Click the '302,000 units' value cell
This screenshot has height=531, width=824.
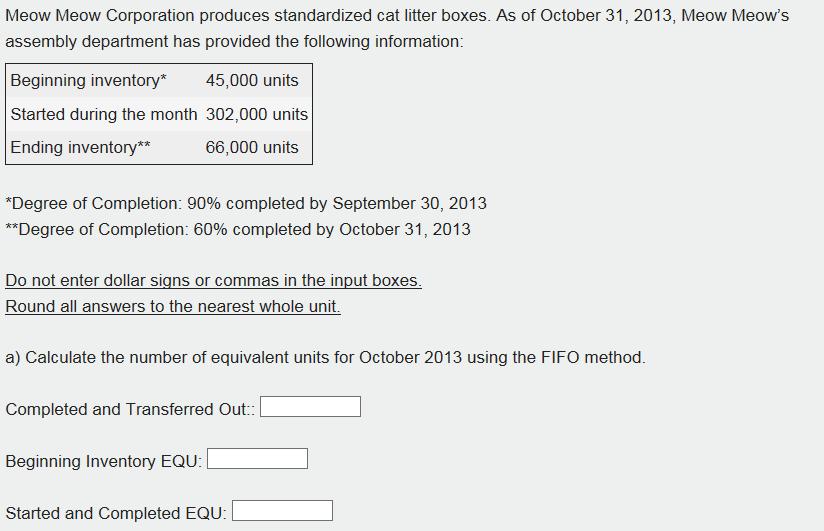coord(257,114)
